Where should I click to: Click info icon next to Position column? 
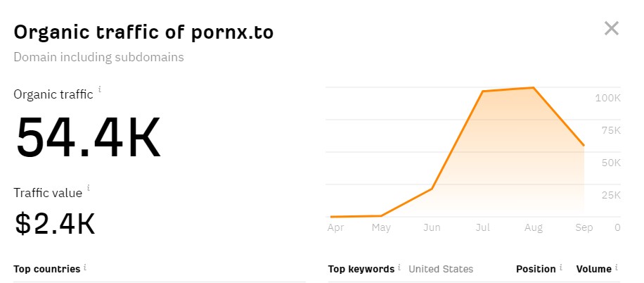562,268
